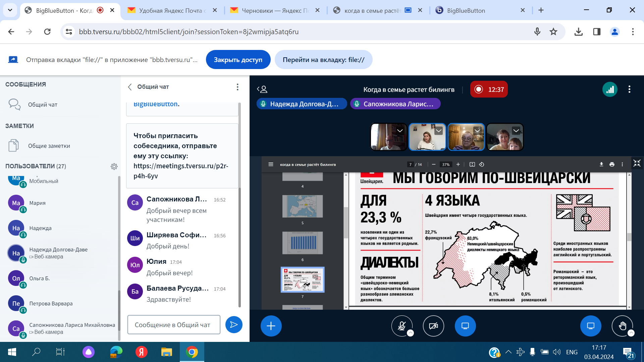Click the PDF page number field
The image size is (644, 362).
[x=410, y=164]
